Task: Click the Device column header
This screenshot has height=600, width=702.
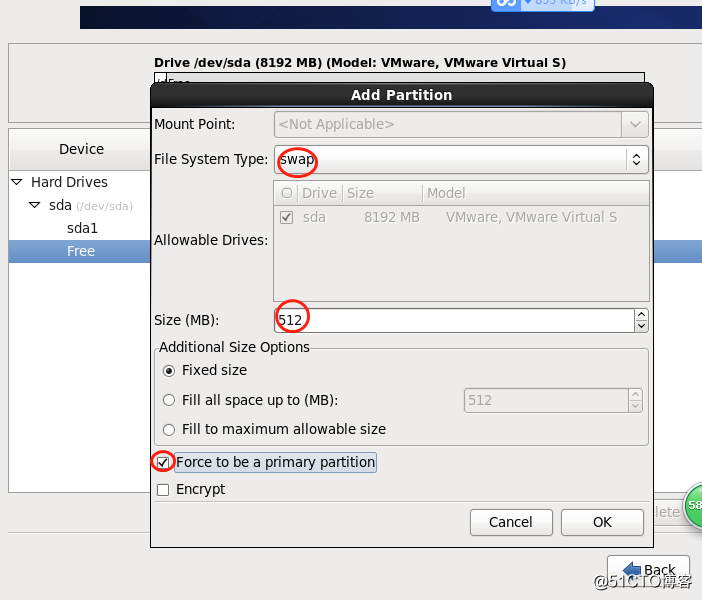Action: click(81, 149)
